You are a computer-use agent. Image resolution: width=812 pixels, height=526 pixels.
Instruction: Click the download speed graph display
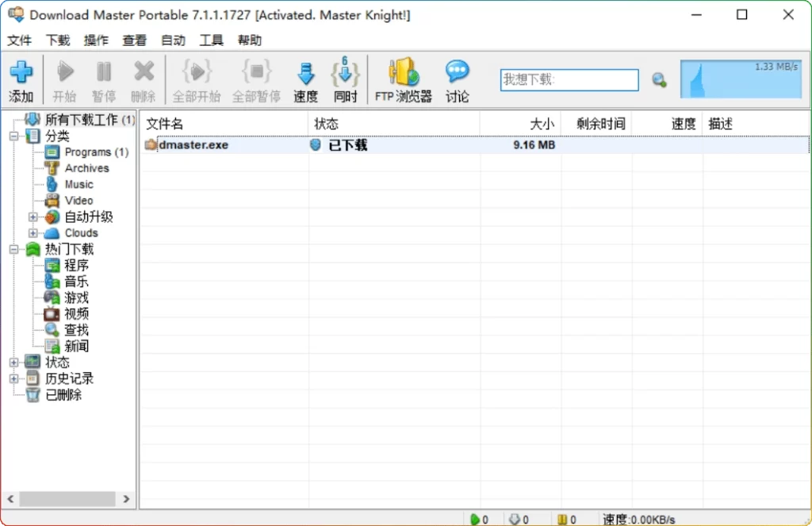click(741, 79)
